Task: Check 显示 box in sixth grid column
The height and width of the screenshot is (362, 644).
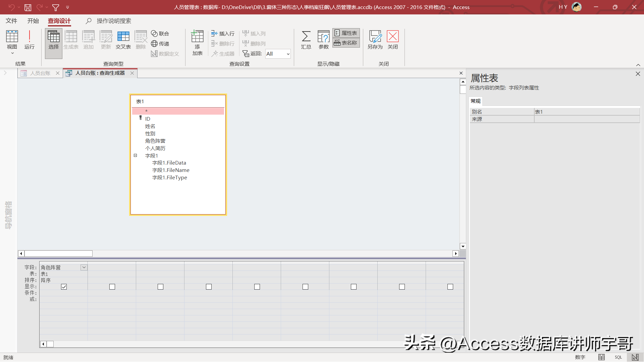Action: click(305, 287)
